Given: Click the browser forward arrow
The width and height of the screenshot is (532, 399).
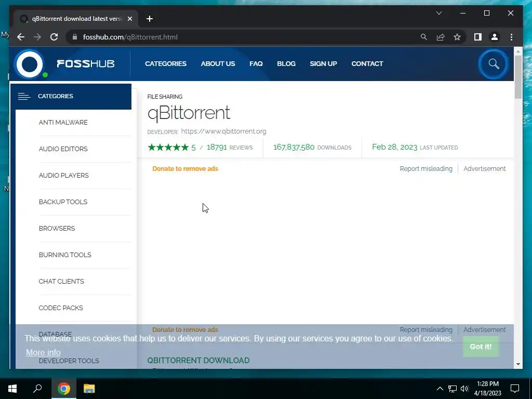Looking at the screenshot, I should (37, 37).
